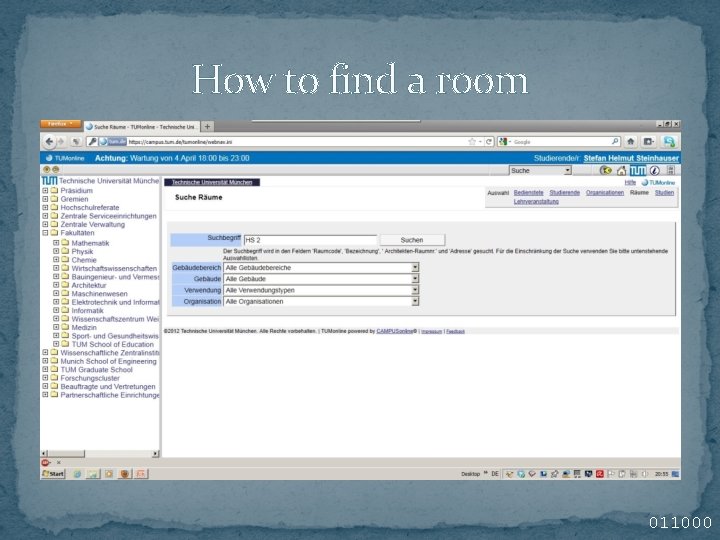Open the bookmarks menu icon beside home
This screenshot has width=720, height=540.
[648, 141]
